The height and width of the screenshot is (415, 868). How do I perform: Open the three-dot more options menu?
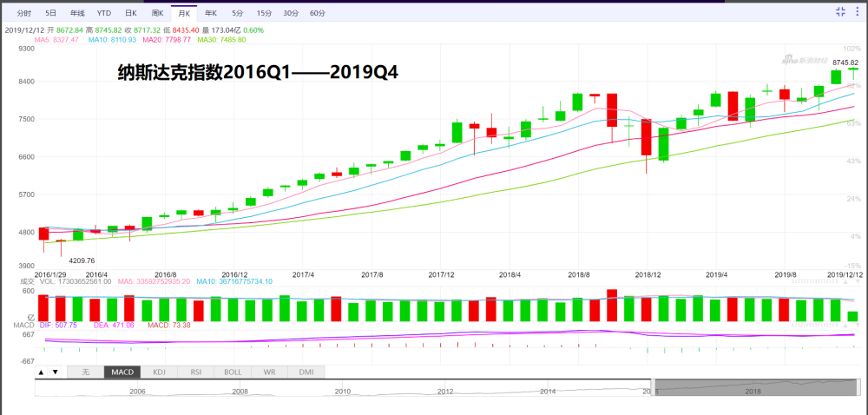pos(858,12)
